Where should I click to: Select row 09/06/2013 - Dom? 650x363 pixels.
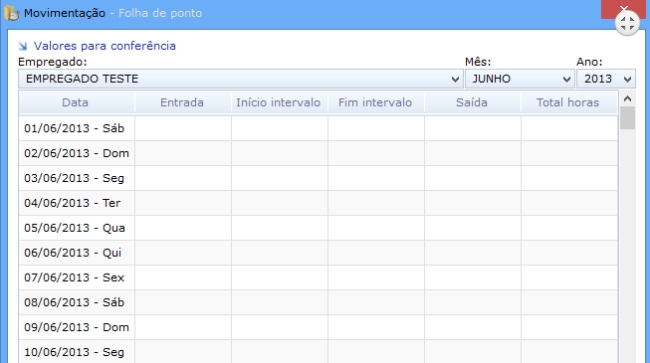[x=318, y=327]
